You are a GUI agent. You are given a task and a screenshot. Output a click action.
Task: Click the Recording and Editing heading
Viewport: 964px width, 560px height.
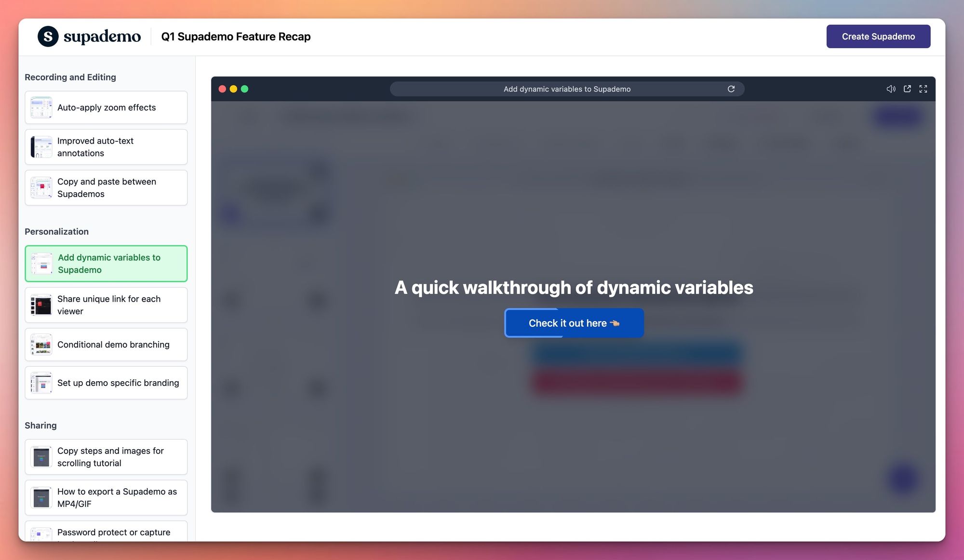pyautogui.click(x=70, y=77)
